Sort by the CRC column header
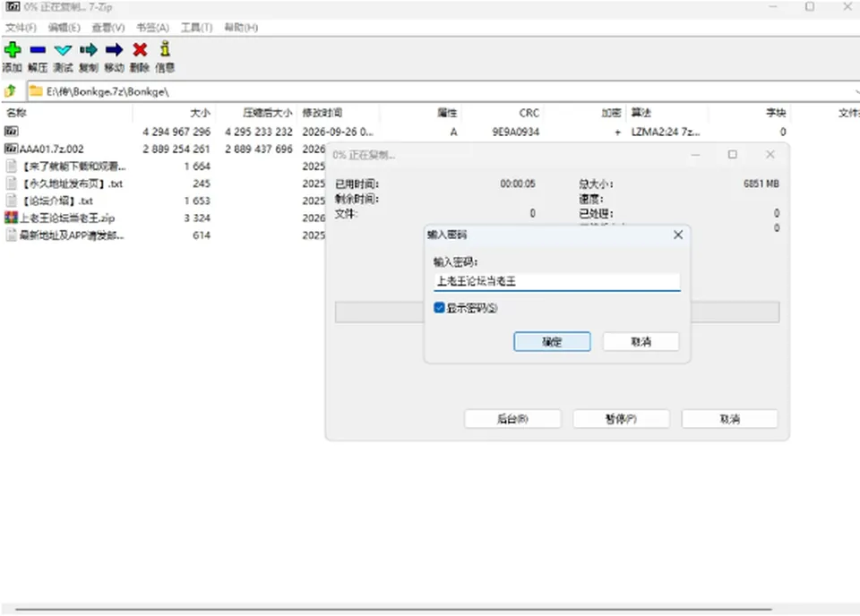This screenshot has width=860, height=616. click(529, 113)
